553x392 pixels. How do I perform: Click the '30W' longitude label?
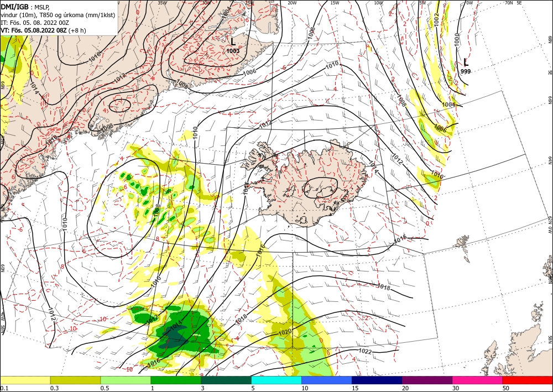[x=206, y=3]
